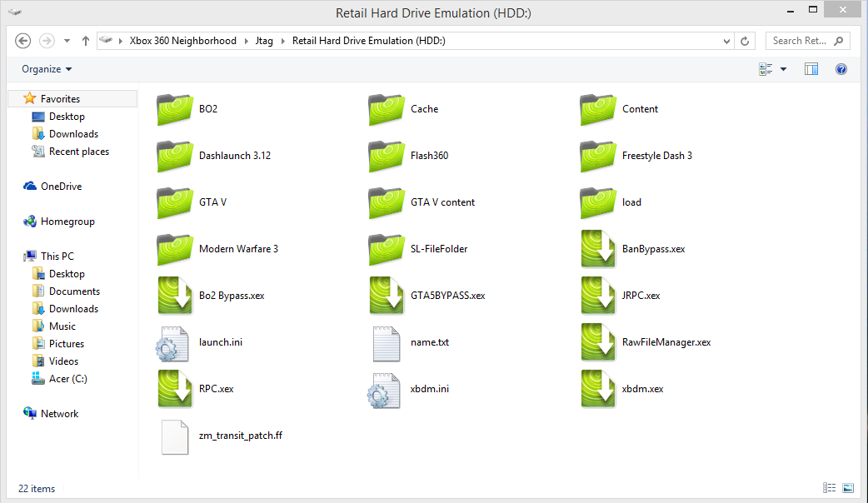The width and height of the screenshot is (868, 503).
Task: Select the Bo2 Bypass.xex file icon
Action: click(x=175, y=296)
